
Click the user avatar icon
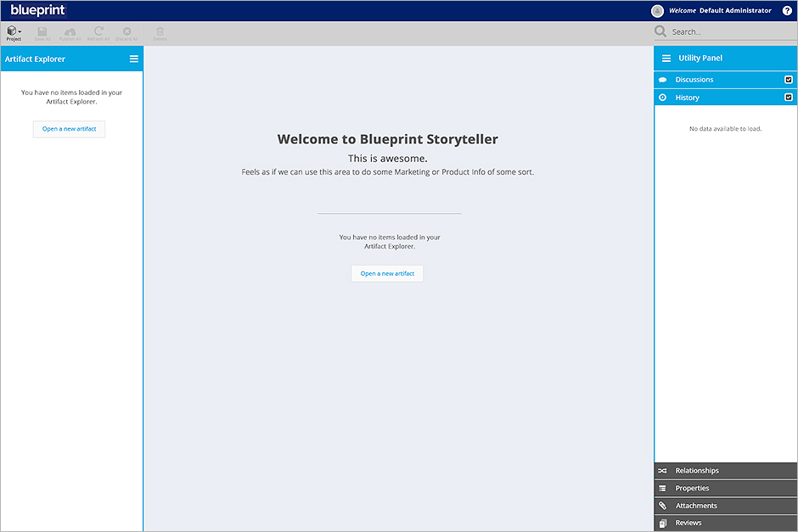point(657,11)
